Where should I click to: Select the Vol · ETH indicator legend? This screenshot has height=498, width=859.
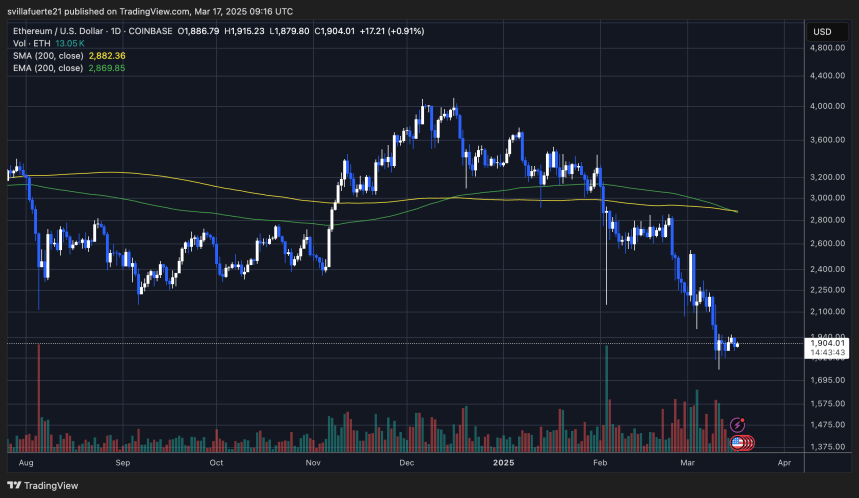coord(32,43)
